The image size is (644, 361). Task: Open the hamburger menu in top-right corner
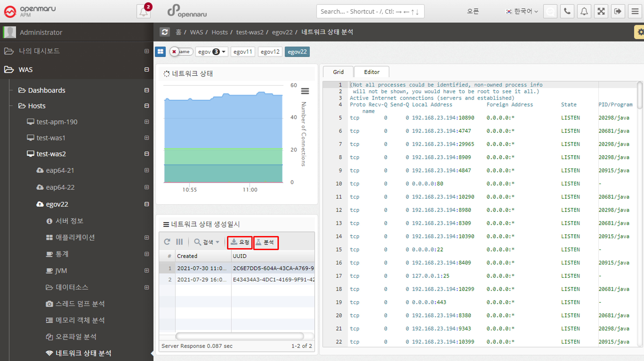point(635,12)
